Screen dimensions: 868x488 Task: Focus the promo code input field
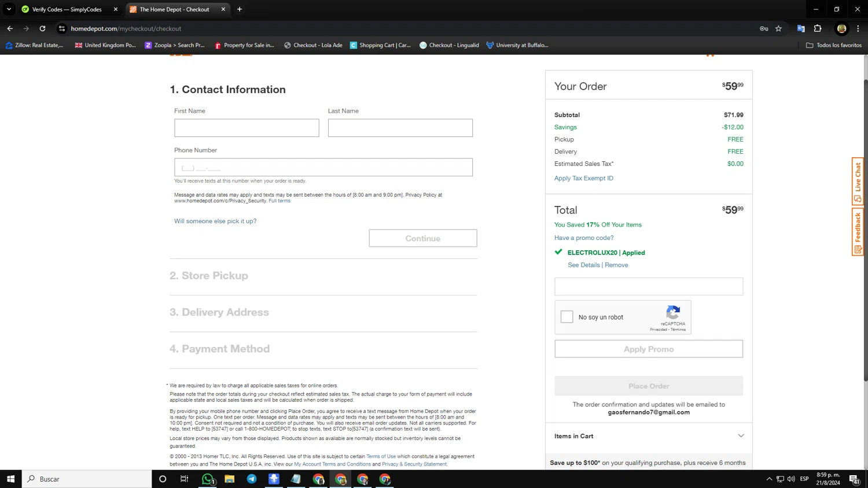tap(649, 286)
